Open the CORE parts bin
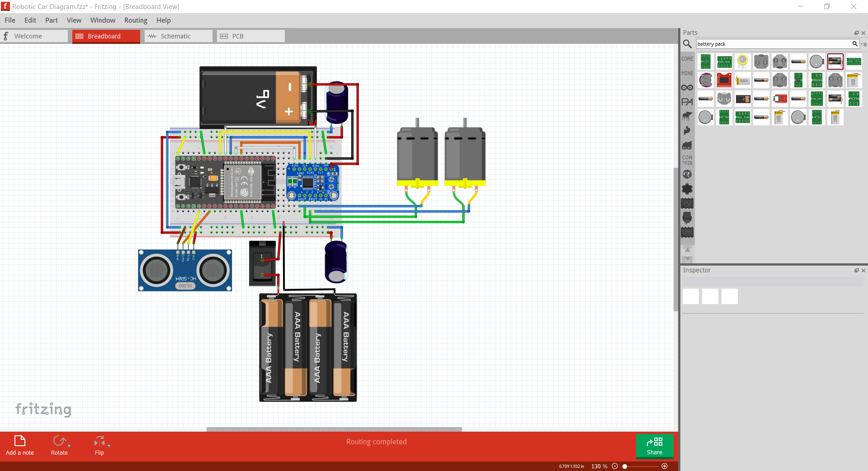The image size is (868, 471). click(687, 58)
